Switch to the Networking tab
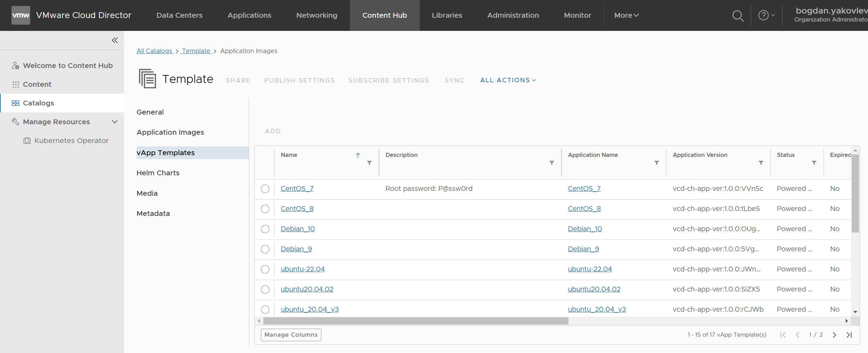868x353 pixels. [x=317, y=15]
